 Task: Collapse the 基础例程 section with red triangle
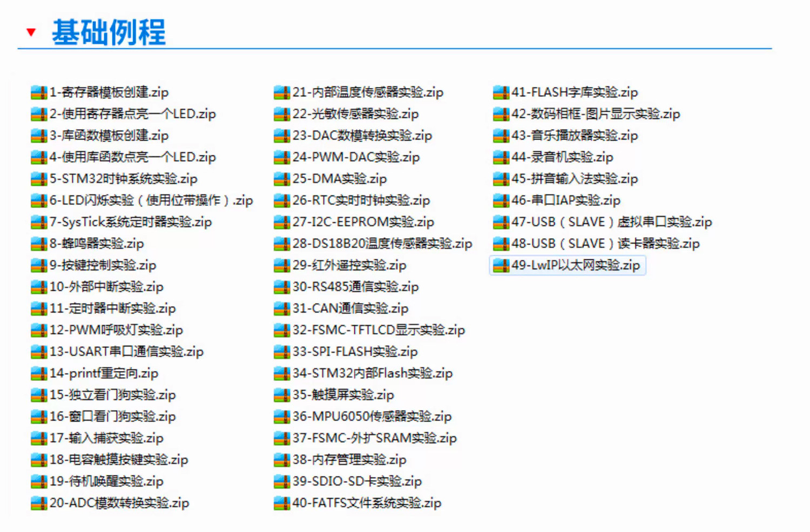click(x=31, y=32)
